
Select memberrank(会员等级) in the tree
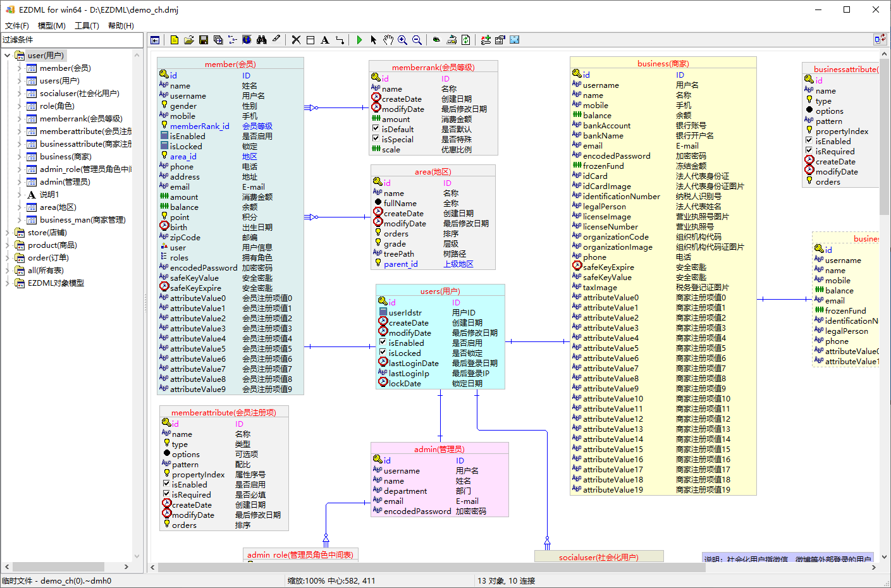click(x=81, y=119)
